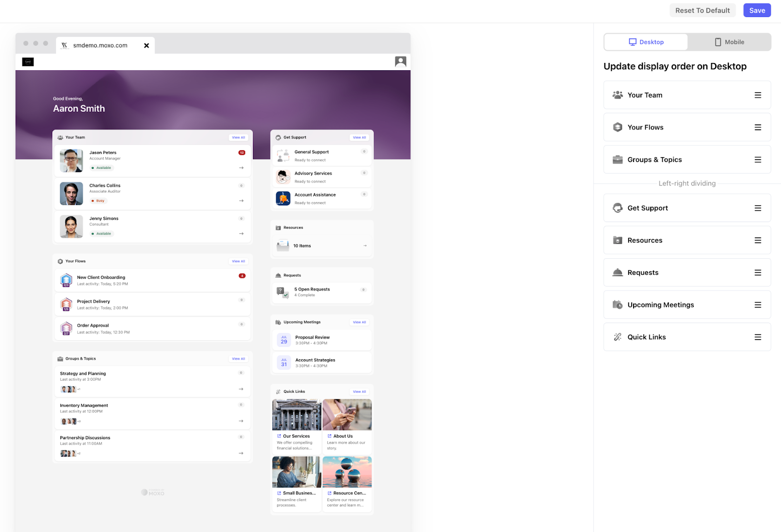Viewport: 781px width, 532px height.
Task: Click the Groups & Topics briefcase icon in order list
Action: point(617,160)
